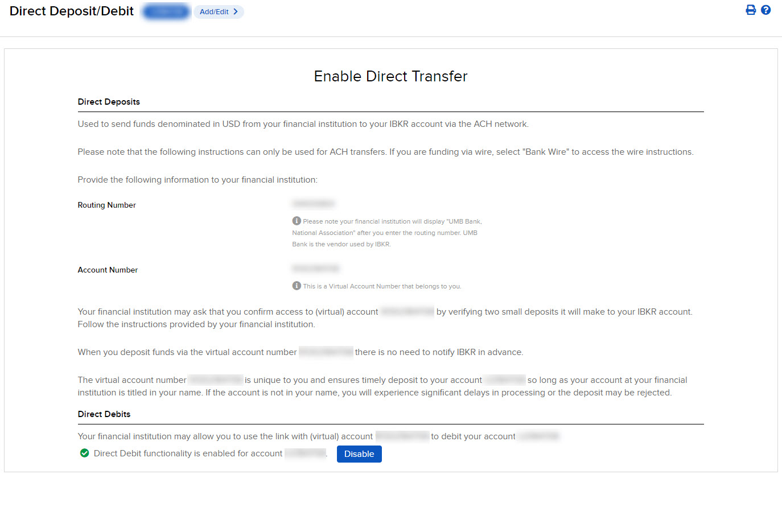Viewport: 782px width, 532px height.
Task: Select the blue highlighted tab beside the page title
Action: coord(166,11)
